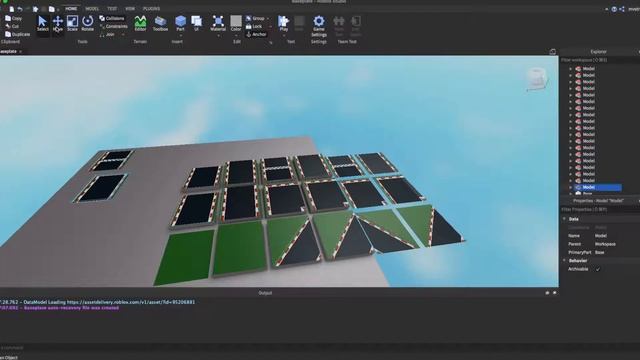Click the Output panel popout icon

pos(547,293)
